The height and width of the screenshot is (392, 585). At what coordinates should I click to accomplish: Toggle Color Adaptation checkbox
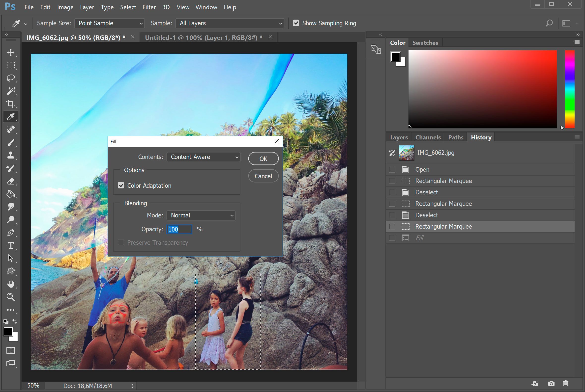[x=121, y=185]
